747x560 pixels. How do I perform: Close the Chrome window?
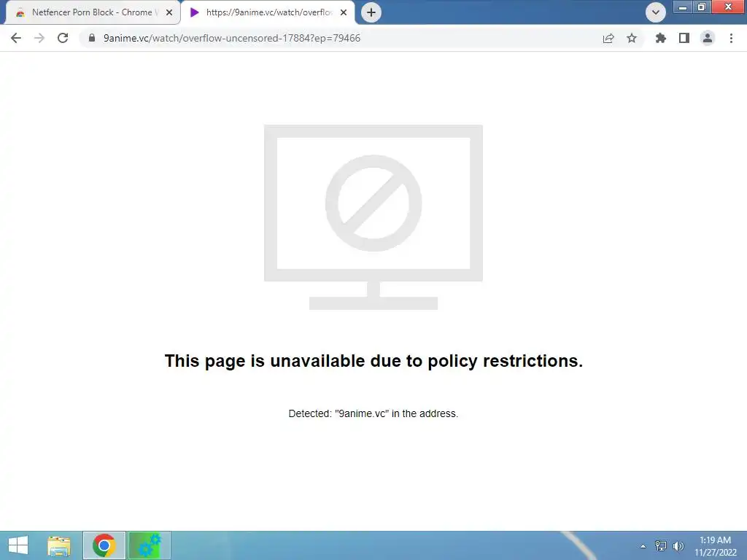coord(729,7)
